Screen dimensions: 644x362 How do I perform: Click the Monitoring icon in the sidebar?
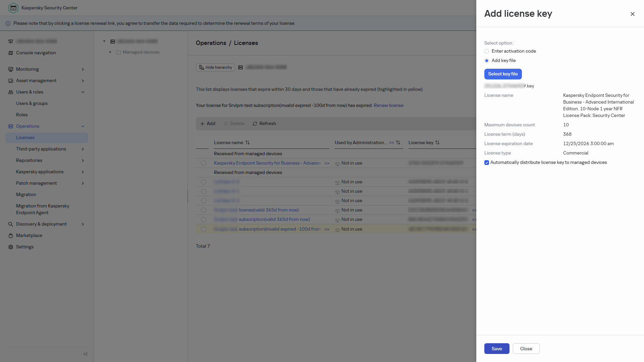tap(11, 69)
